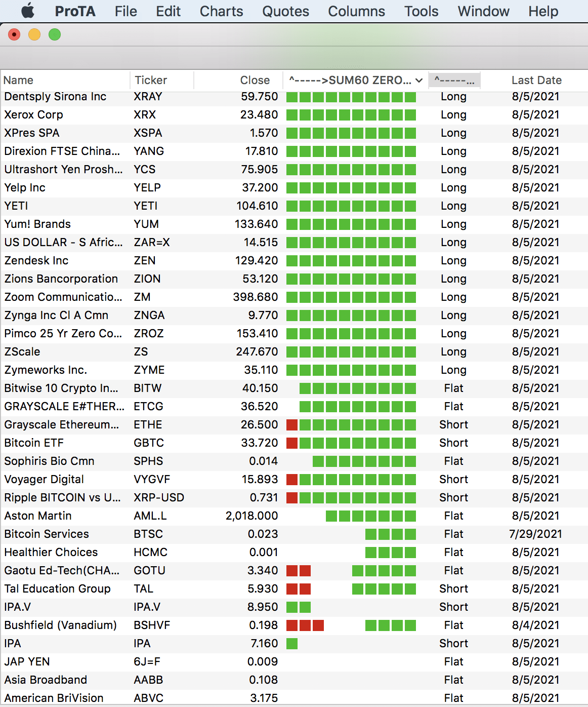Image resolution: width=588 pixels, height=707 pixels.
Task: Select the Xerox Corp row name
Action: pos(33,114)
